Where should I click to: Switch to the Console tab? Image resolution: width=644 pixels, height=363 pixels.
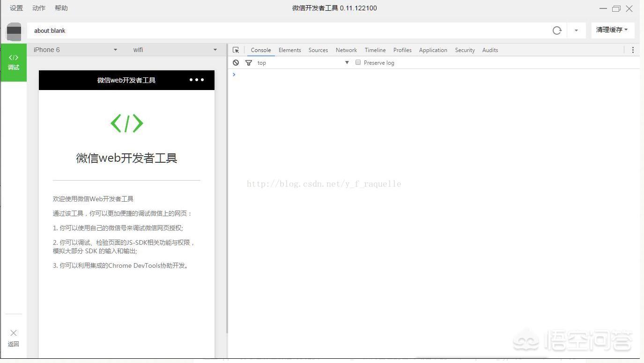click(x=261, y=50)
